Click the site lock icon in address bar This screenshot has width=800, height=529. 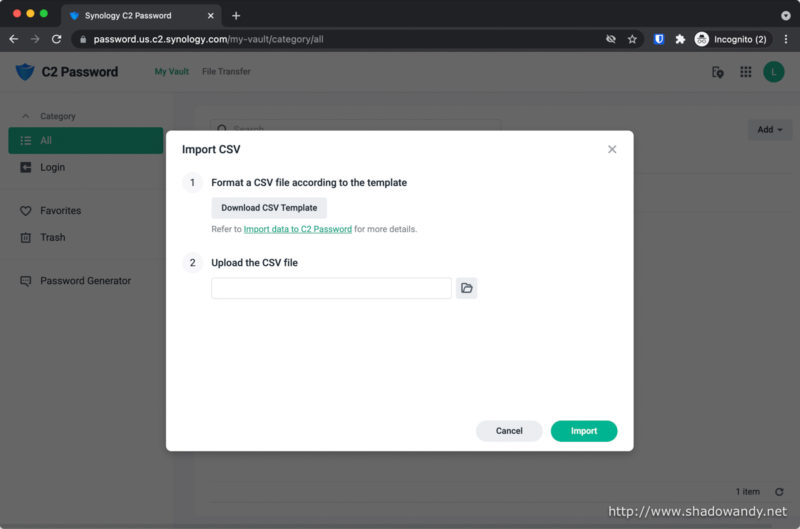click(x=83, y=39)
